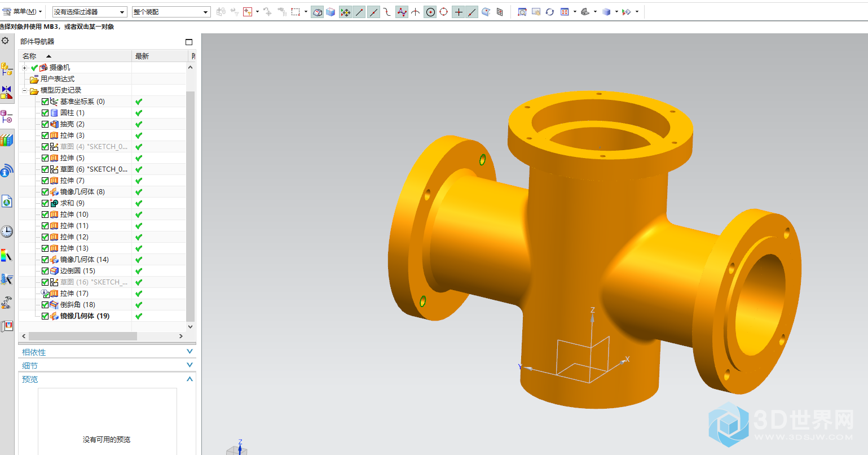This screenshot has width=868, height=455.
Task: Open the Part Navigator sidebar tab
Action: (x=7, y=116)
